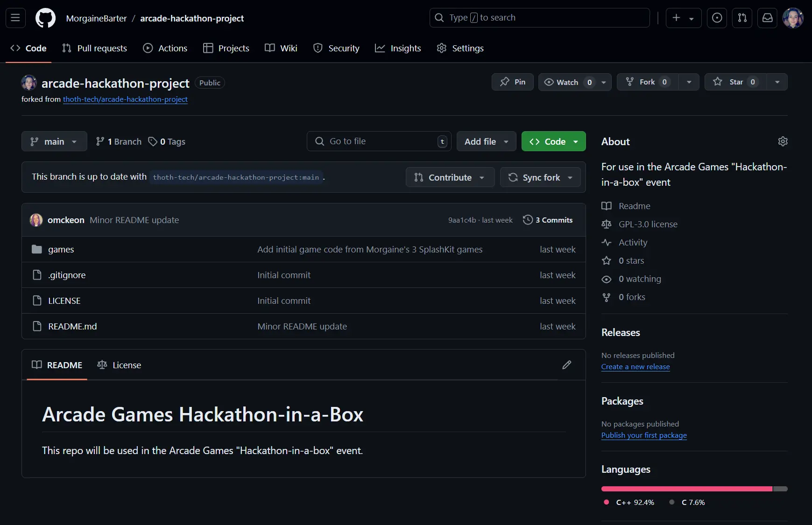This screenshot has height=525, width=812.
Task: Open the hamburger navigation menu
Action: tap(15, 18)
